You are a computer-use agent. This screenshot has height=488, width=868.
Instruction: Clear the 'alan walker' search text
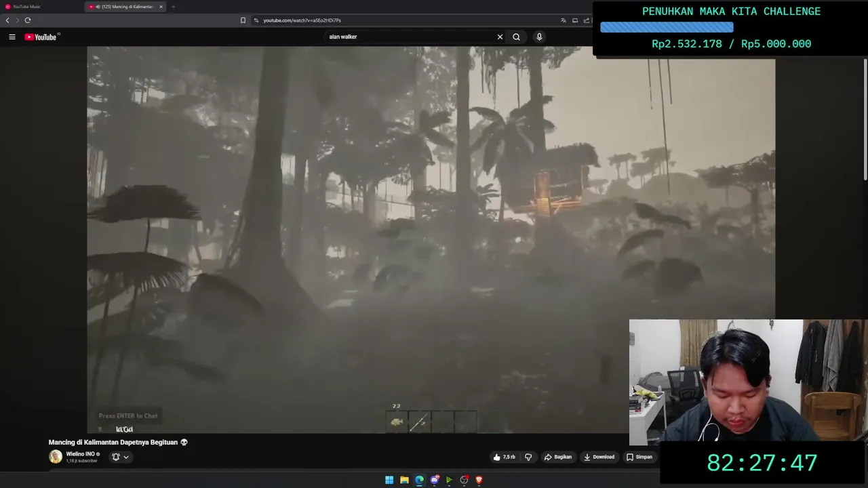(500, 37)
